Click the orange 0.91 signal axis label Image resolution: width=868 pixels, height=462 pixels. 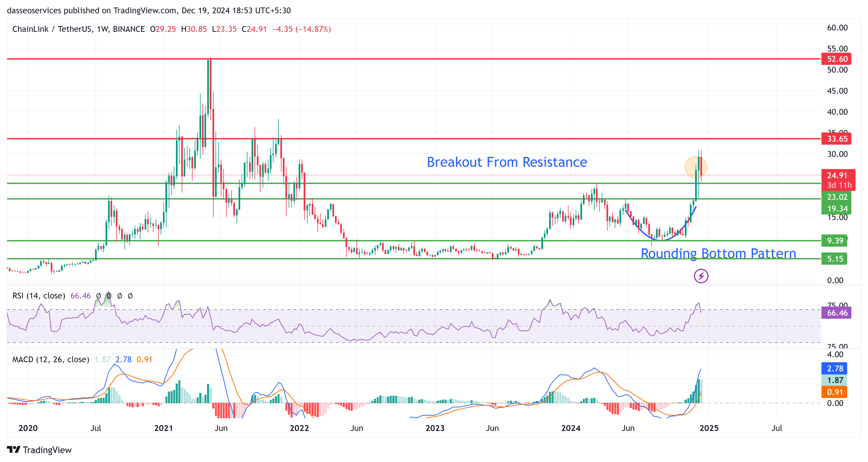point(834,392)
